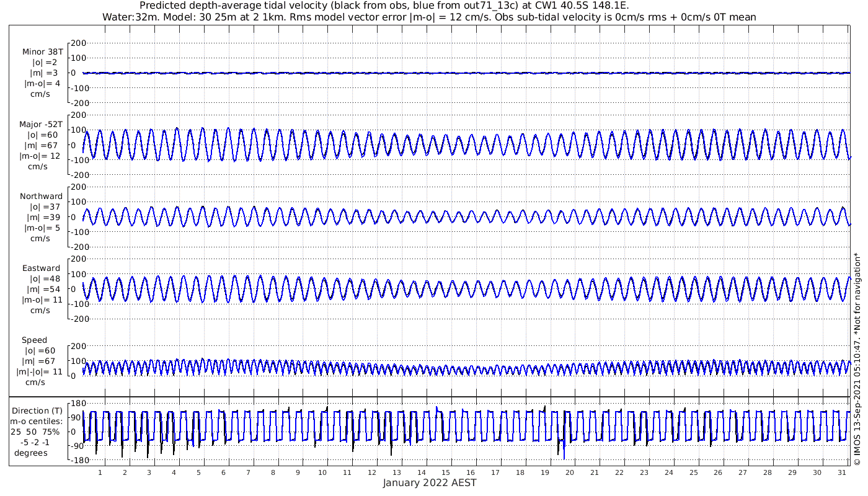
Task: Click the "Major -52T" panel label
Action: tap(41, 125)
